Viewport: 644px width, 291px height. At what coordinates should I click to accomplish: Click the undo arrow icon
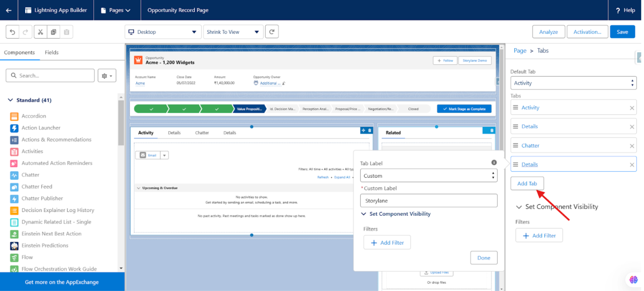point(13,32)
